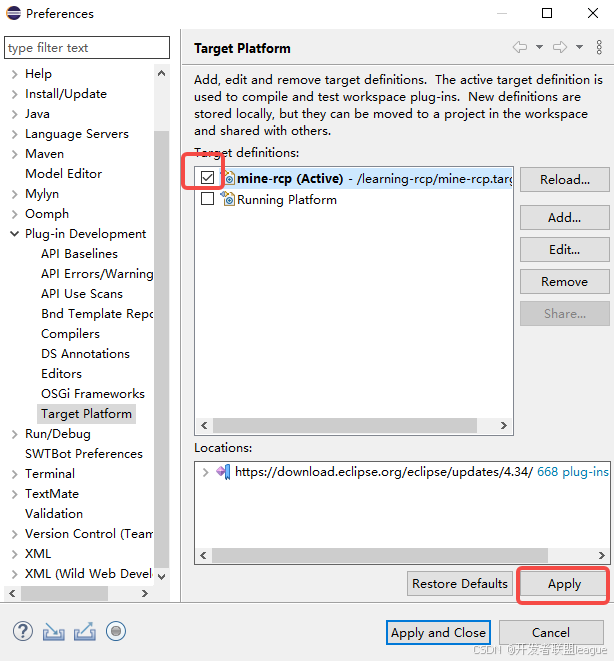
Task: Open the back history dropdown arrow
Action: pos(539,47)
